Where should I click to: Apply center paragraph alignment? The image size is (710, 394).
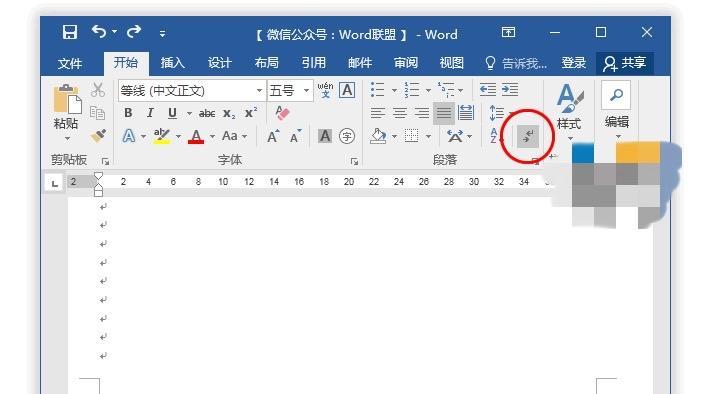pos(399,113)
